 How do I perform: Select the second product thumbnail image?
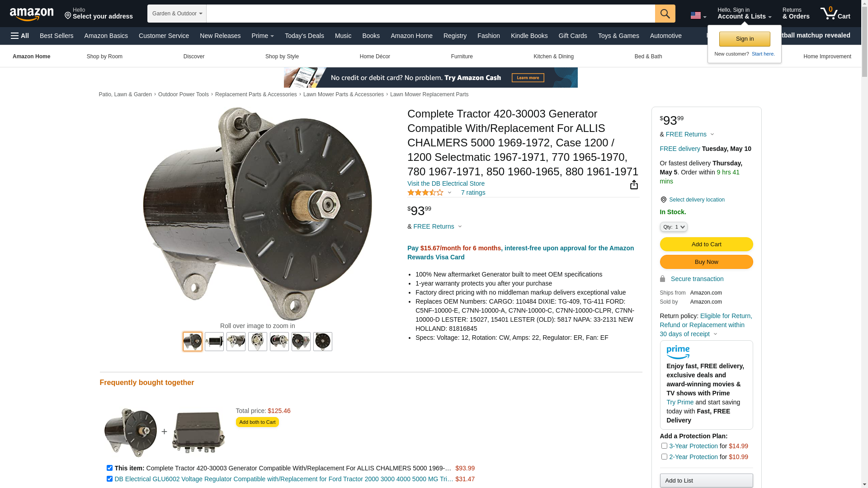tap(214, 342)
